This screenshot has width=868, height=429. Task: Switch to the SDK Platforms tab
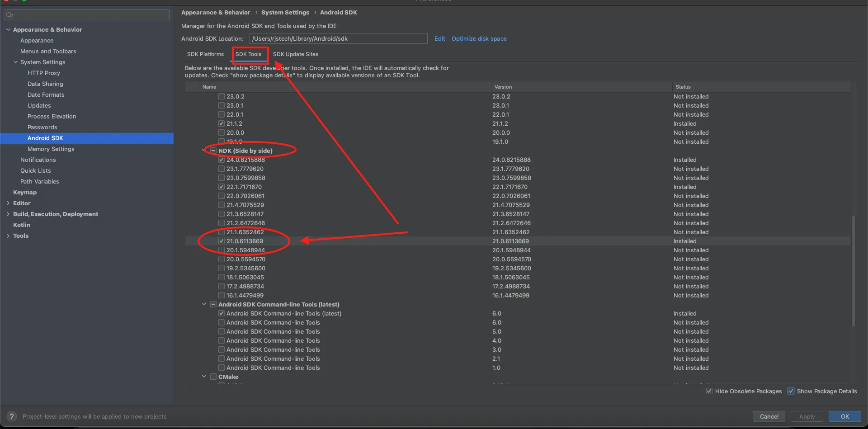205,54
